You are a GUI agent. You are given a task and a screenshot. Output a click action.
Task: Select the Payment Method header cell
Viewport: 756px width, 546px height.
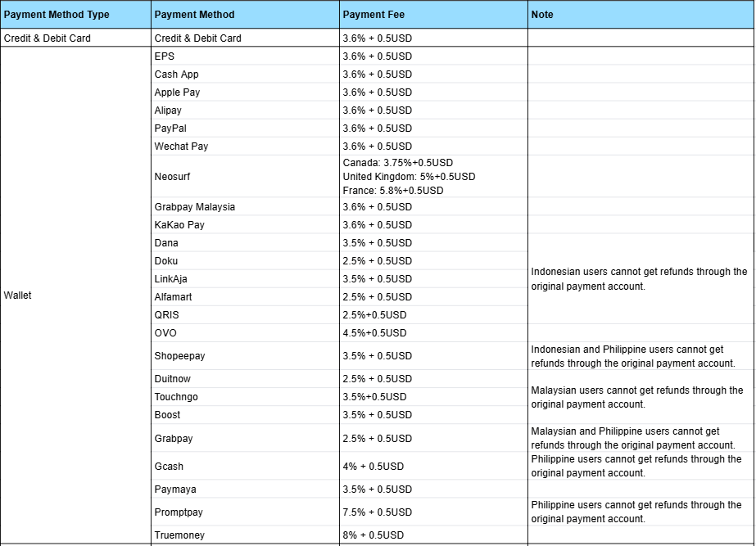coord(194,15)
